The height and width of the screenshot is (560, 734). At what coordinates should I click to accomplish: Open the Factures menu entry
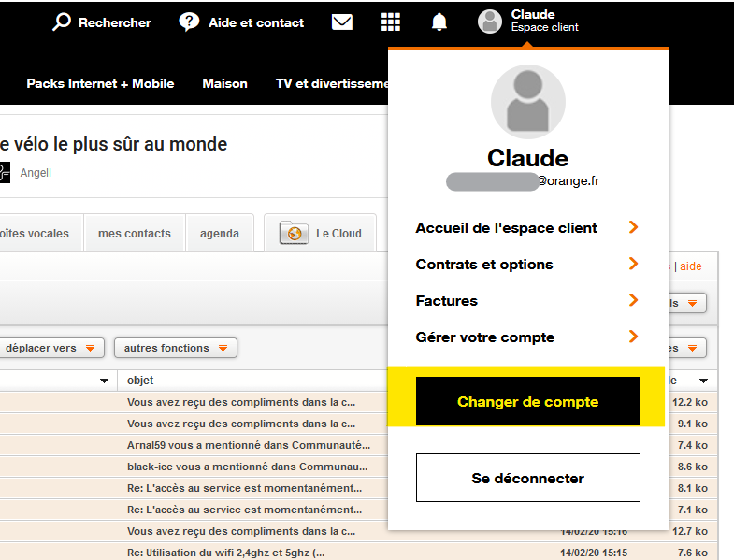[447, 301]
